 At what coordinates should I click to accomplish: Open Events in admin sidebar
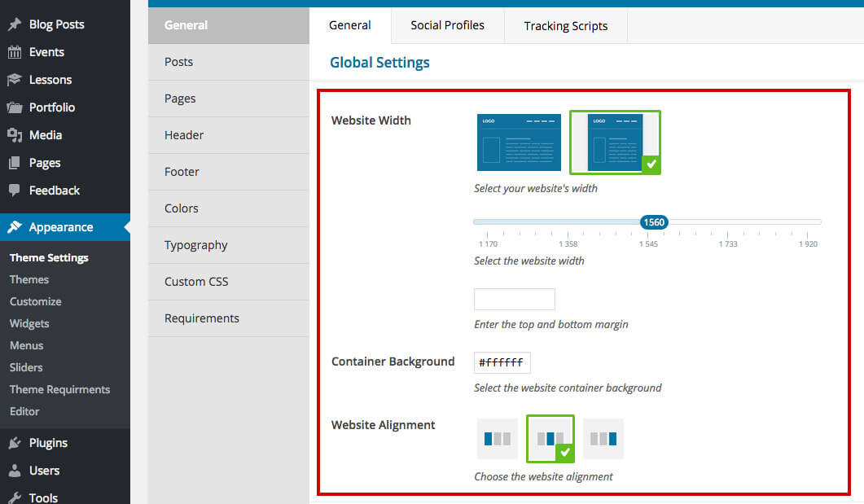(x=47, y=52)
